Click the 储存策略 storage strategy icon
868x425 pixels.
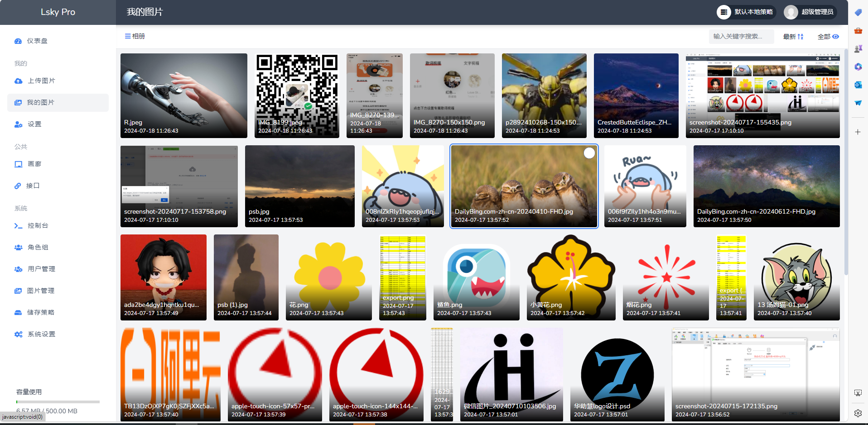tap(18, 313)
